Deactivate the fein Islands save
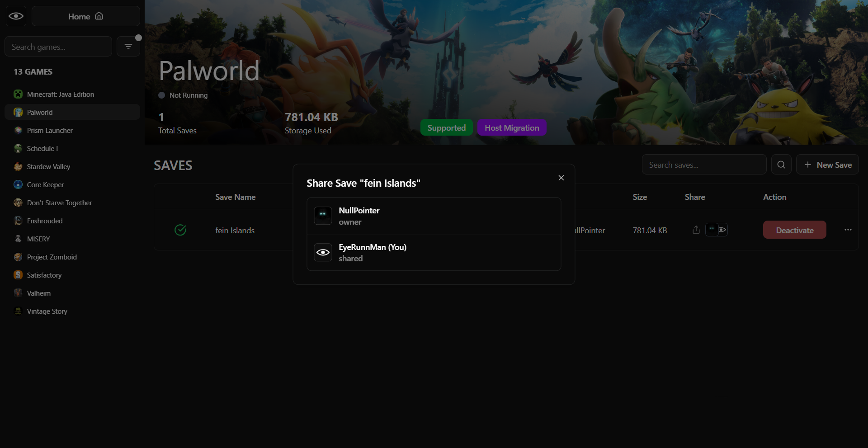The height and width of the screenshot is (448, 868). [x=795, y=230]
